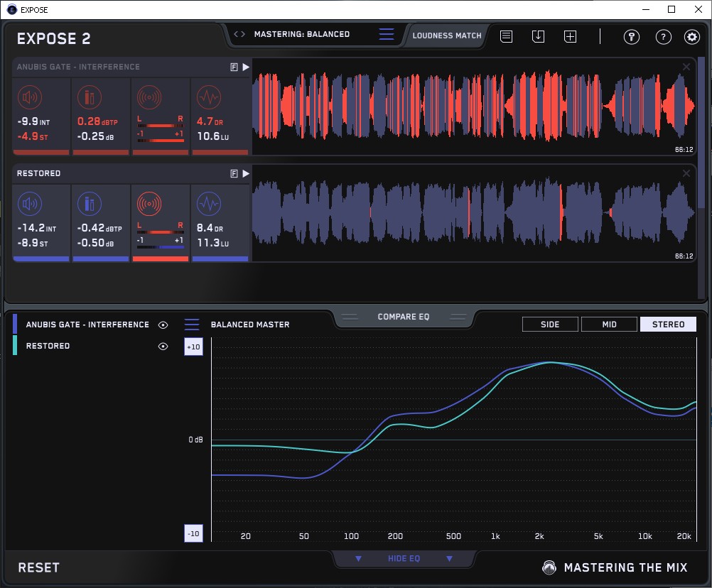Screen dimensions: 712x588
Task: Click the dynamic range icon for Anubis Gate track
Action: [207, 97]
